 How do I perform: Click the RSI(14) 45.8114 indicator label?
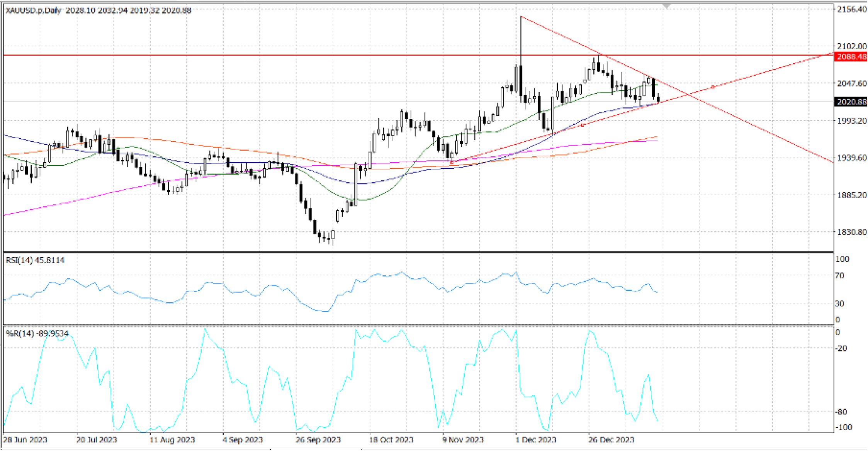tap(35, 260)
